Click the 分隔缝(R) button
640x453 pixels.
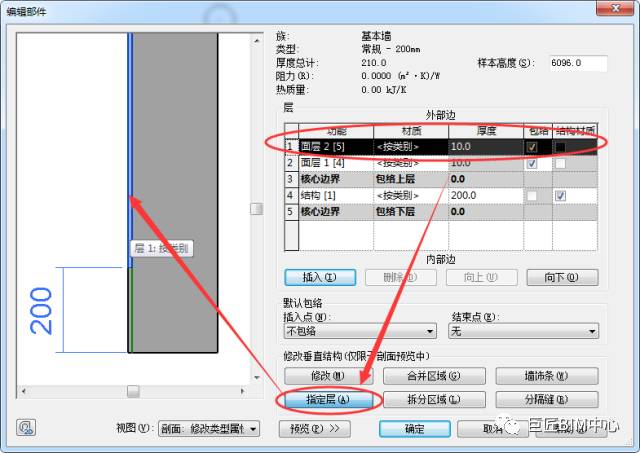pos(547,400)
